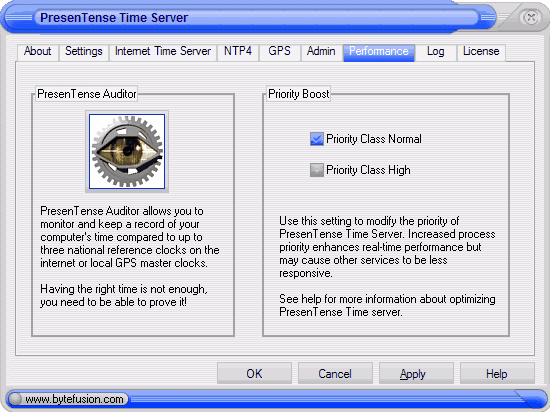This screenshot has width=550, height=412.
Task: Go to the Internet Time Server tab
Action: [x=163, y=52]
